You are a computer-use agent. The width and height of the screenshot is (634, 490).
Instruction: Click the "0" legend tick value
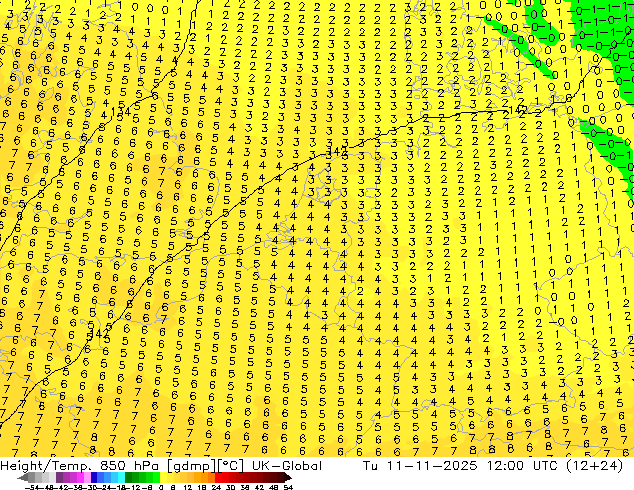click(161, 488)
